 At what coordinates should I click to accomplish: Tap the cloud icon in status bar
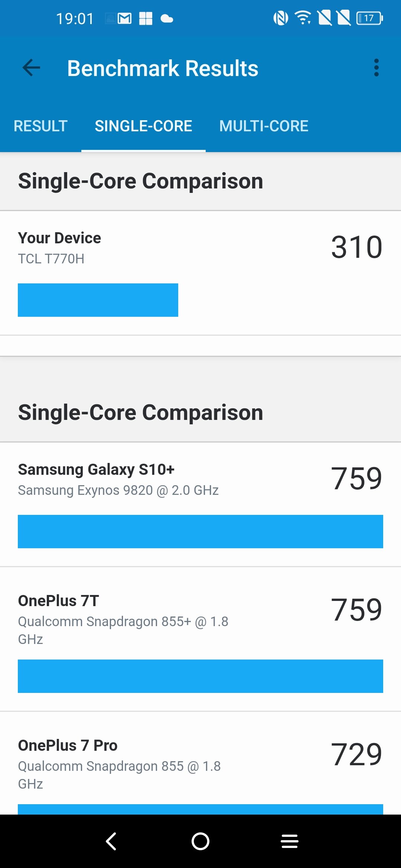pos(167,19)
